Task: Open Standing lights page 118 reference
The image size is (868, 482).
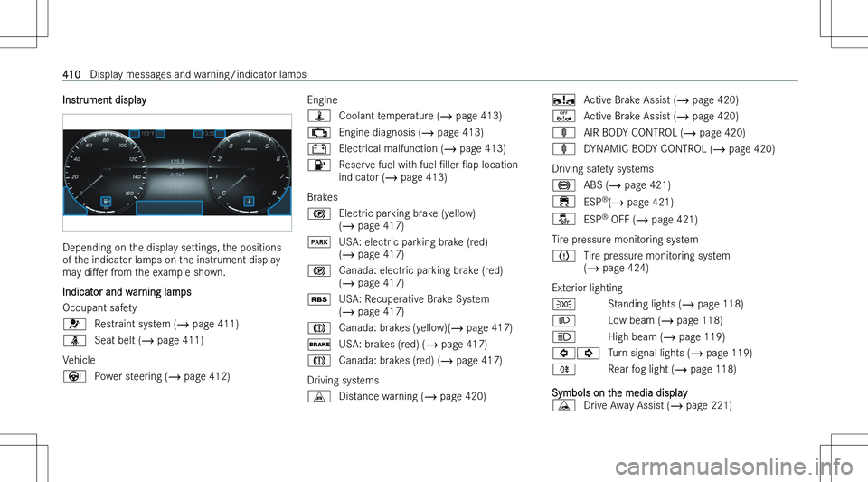Action: pos(711,305)
